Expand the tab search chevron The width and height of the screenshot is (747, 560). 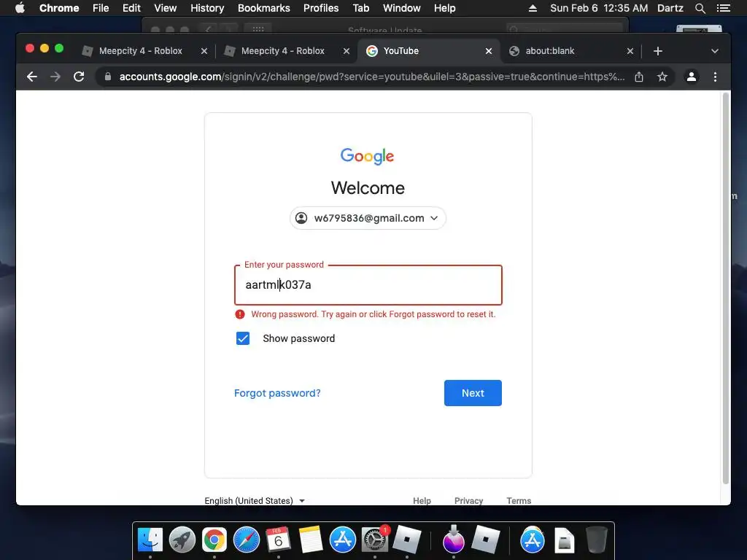tap(715, 51)
